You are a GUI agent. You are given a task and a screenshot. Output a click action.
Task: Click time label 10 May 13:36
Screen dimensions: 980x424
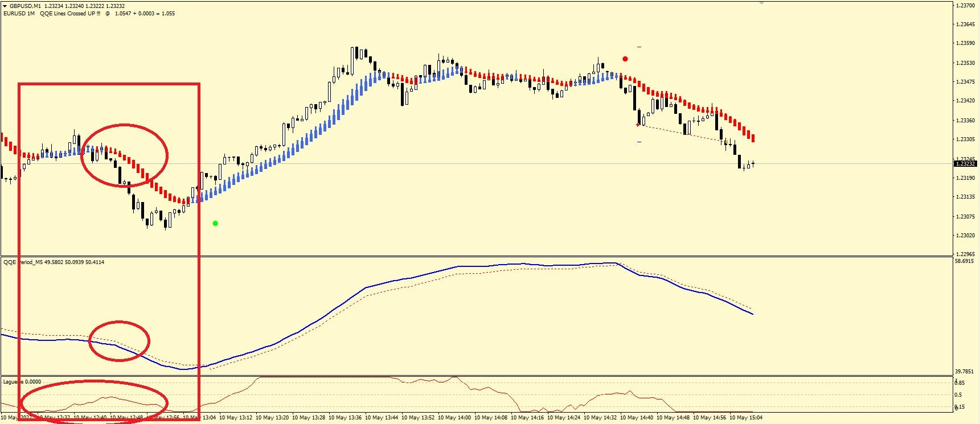point(345,418)
